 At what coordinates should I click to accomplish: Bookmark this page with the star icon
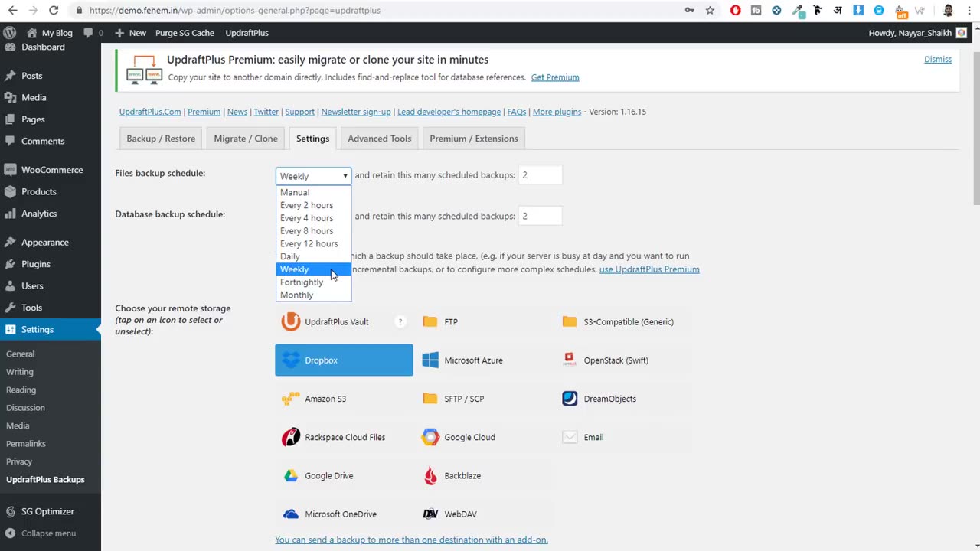(710, 11)
